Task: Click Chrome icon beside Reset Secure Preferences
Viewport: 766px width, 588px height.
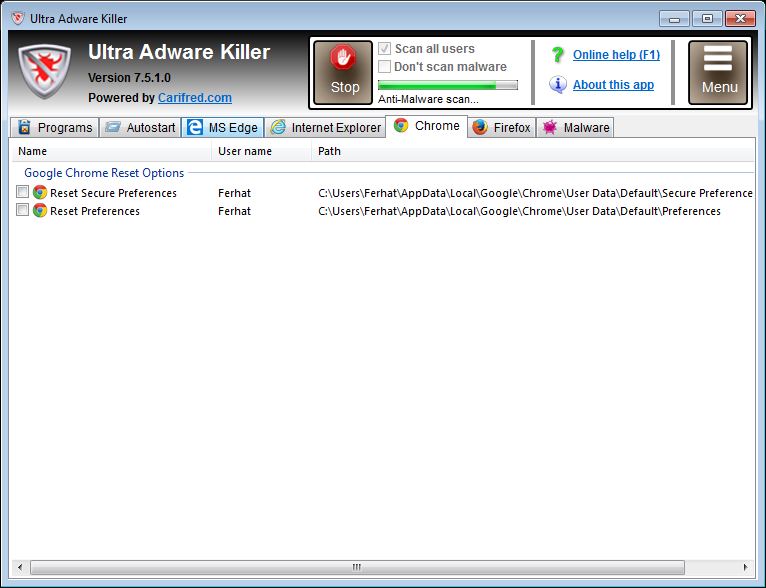Action: pos(40,192)
